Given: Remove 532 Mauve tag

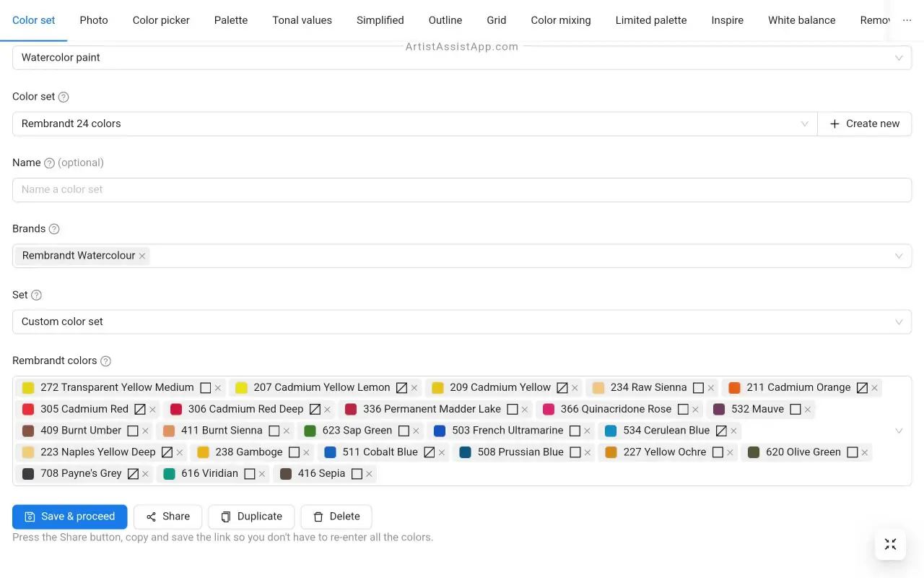Looking at the screenshot, I should (808, 410).
